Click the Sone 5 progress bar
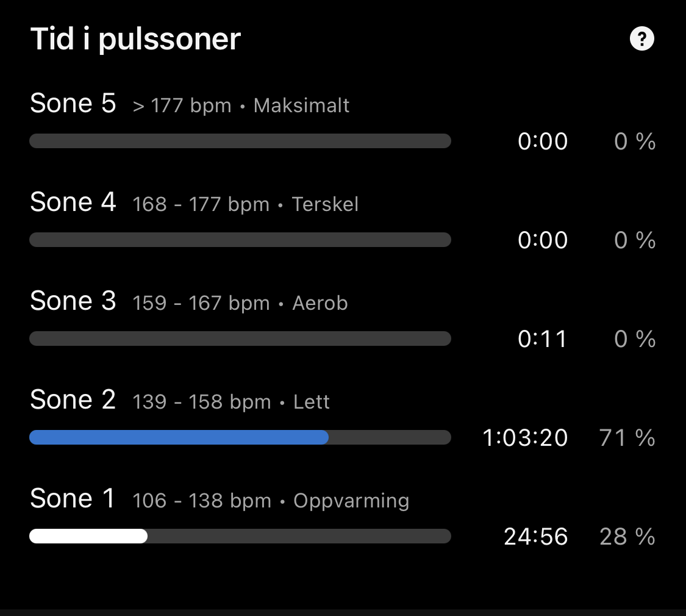 [240, 141]
